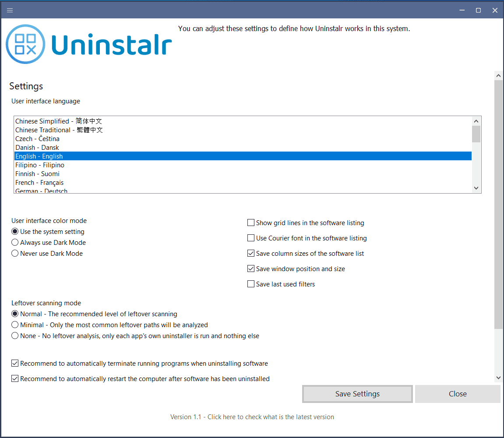
Task: Click language list scroll up arrow
Action: (x=476, y=121)
